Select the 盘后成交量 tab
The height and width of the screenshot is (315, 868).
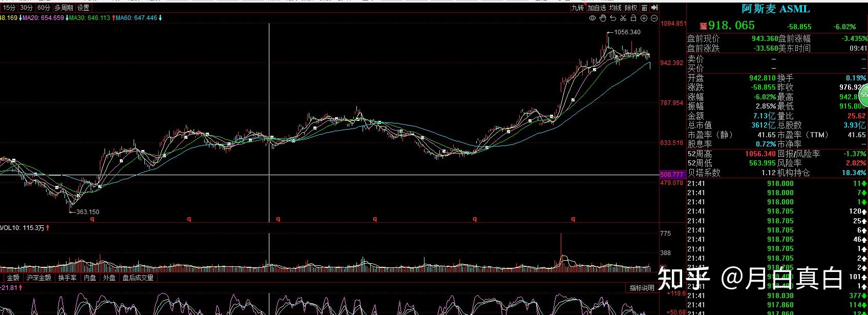pos(138,278)
